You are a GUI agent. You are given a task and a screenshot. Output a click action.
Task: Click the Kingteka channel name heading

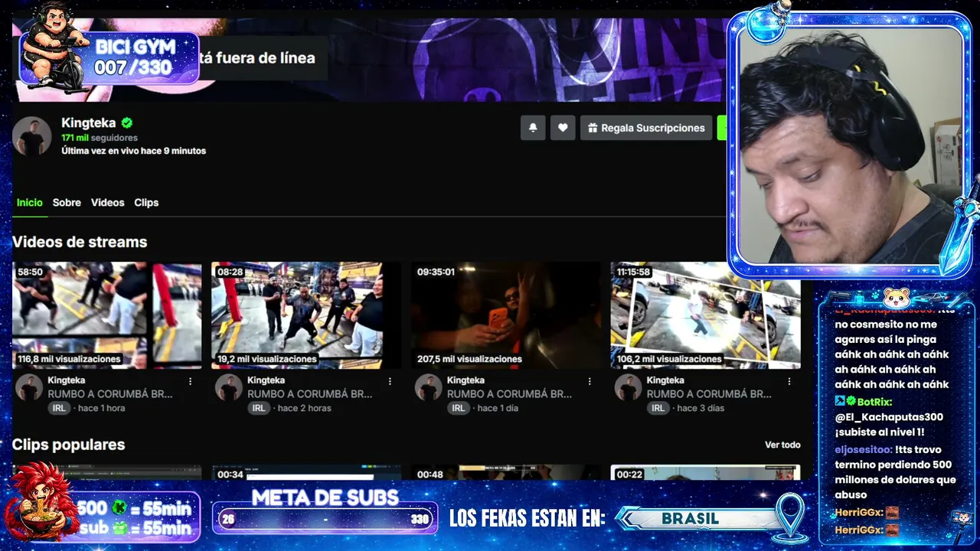[x=89, y=122]
